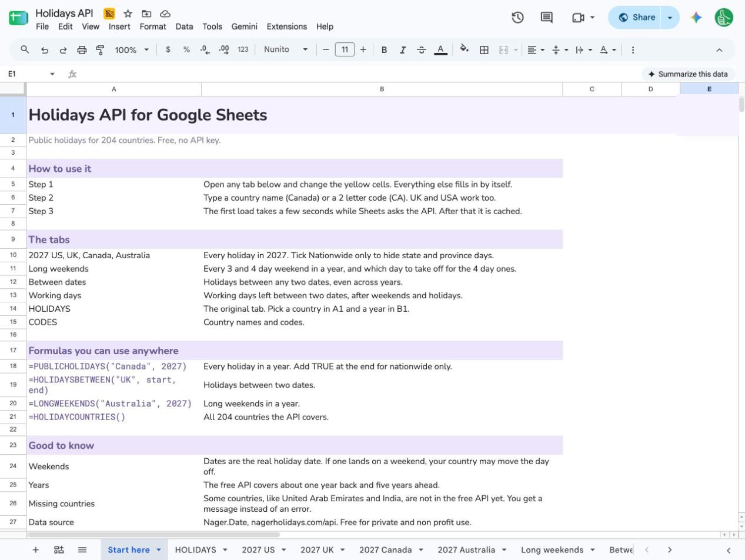Select the "Missing countries" cell
Image resolution: width=745 pixels, height=560 pixels.
click(114, 504)
